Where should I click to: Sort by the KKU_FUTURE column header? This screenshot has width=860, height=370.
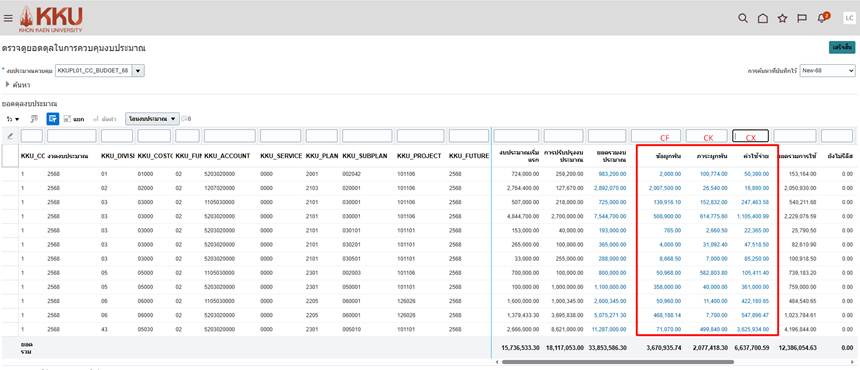click(469, 156)
